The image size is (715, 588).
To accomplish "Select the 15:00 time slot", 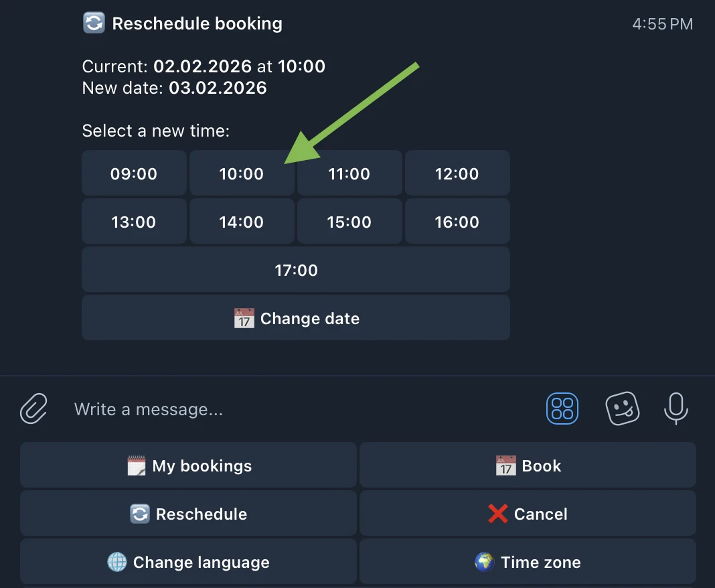I will (x=349, y=222).
